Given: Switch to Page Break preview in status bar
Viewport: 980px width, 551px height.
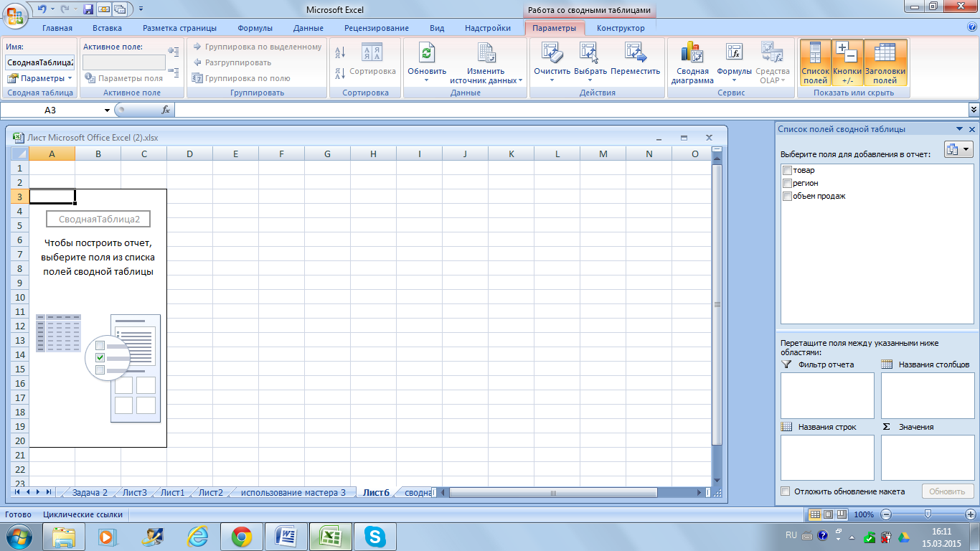Looking at the screenshot, I should click(x=841, y=514).
